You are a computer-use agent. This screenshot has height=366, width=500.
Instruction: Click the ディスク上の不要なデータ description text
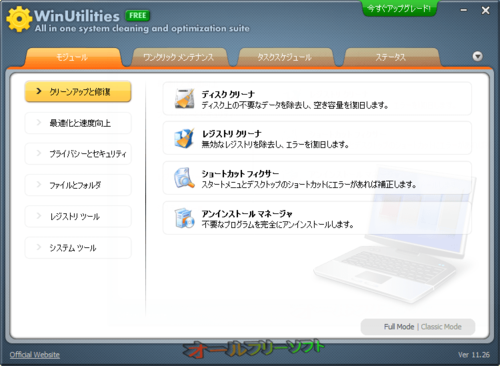295,105
